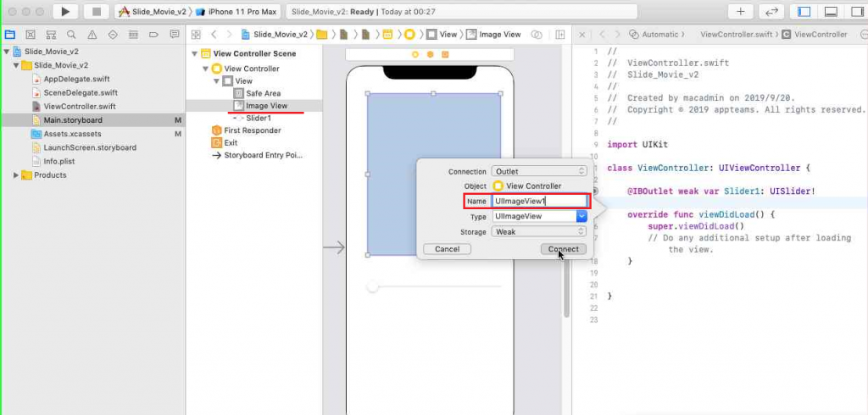Cancel the outlet connection popup
Image resolution: width=868 pixels, height=415 pixels.
[448, 249]
